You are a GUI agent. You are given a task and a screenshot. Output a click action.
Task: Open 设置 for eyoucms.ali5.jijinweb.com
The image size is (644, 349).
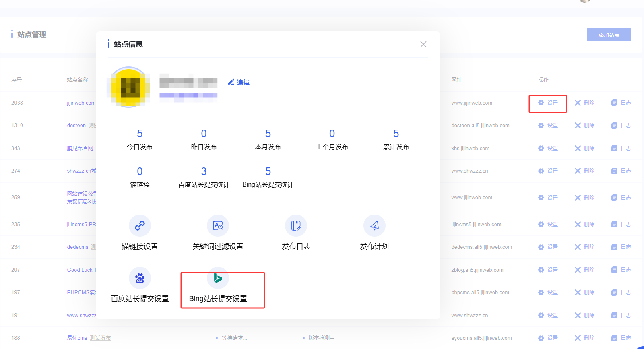point(548,338)
